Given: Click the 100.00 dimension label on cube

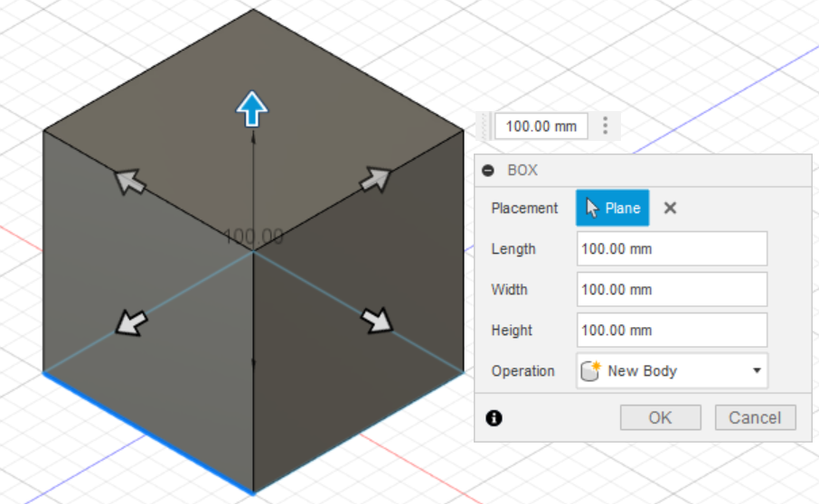Looking at the screenshot, I should [253, 237].
